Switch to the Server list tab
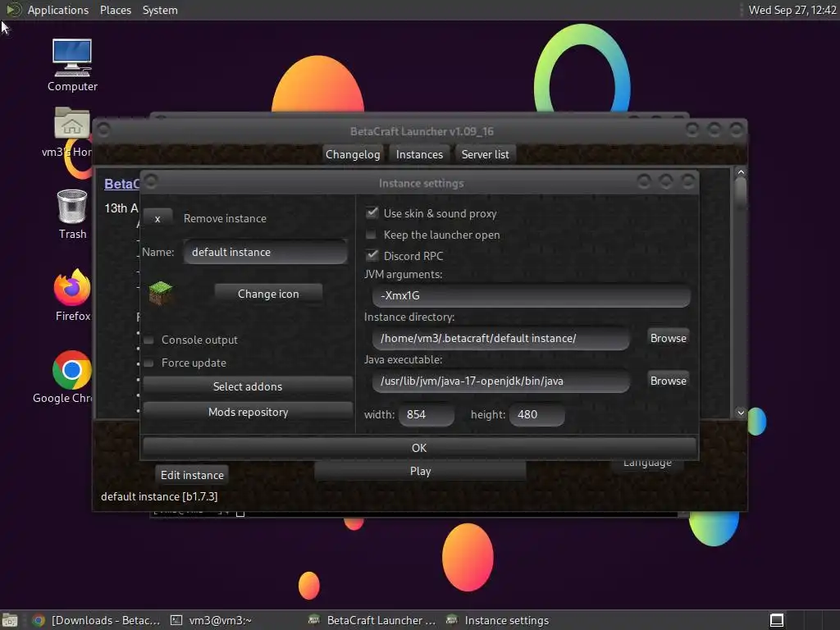 click(485, 154)
